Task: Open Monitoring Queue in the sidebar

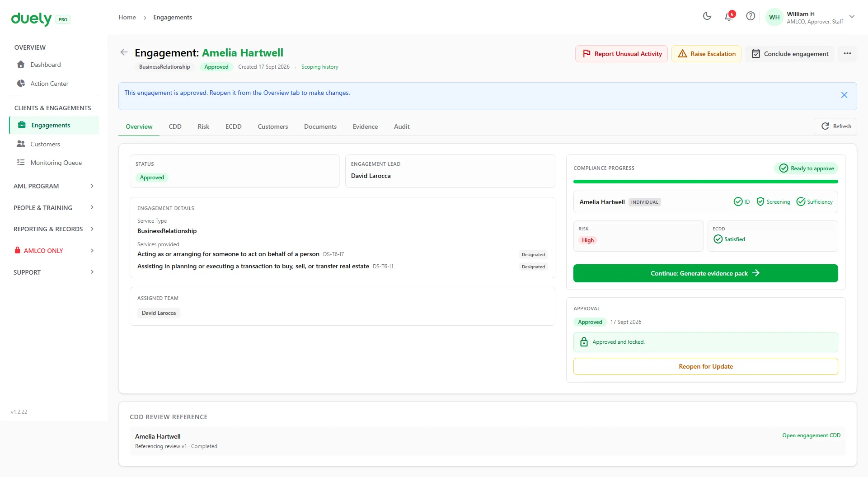Action: pyautogui.click(x=54, y=163)
